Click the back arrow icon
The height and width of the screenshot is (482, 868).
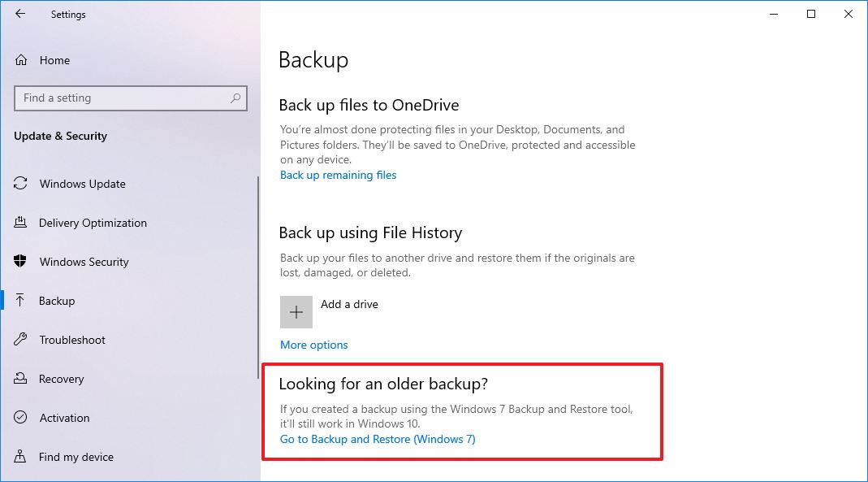[x=20, y=14]
